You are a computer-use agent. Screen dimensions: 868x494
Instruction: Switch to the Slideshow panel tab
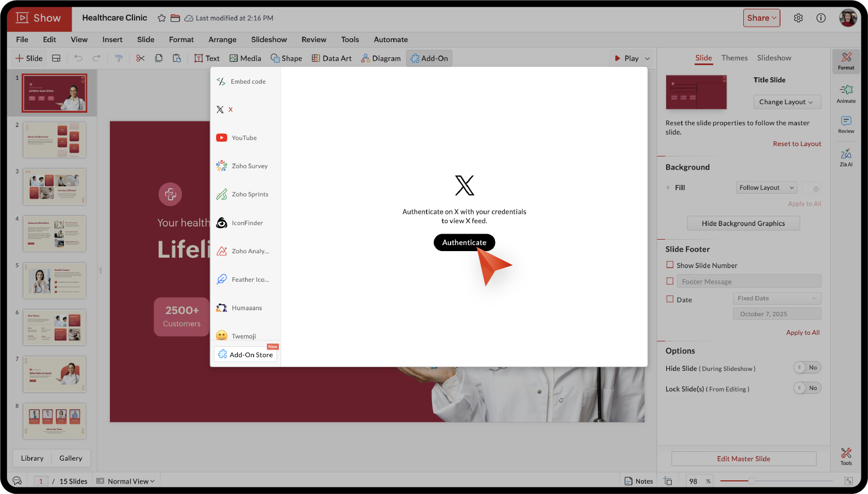(774, 58)
